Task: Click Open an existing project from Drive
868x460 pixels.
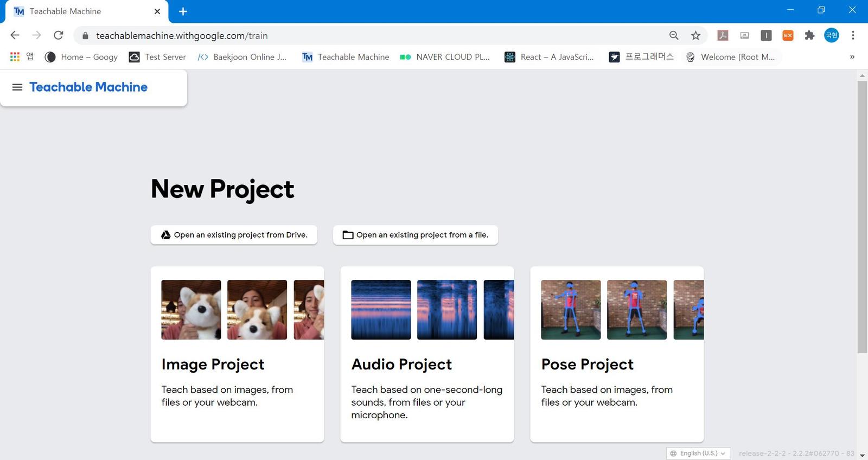Action: coord(234,235)
